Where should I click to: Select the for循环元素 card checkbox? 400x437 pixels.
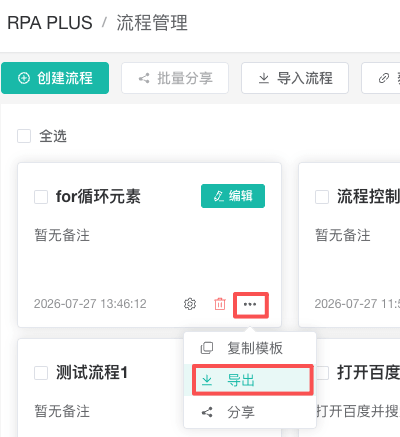(41, 197)
